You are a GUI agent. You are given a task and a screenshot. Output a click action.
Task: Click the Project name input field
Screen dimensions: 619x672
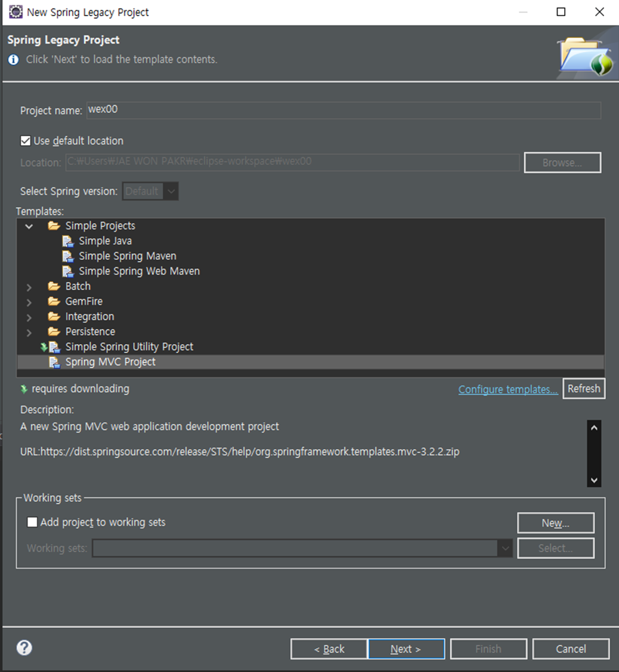click(x=344, y=110)
